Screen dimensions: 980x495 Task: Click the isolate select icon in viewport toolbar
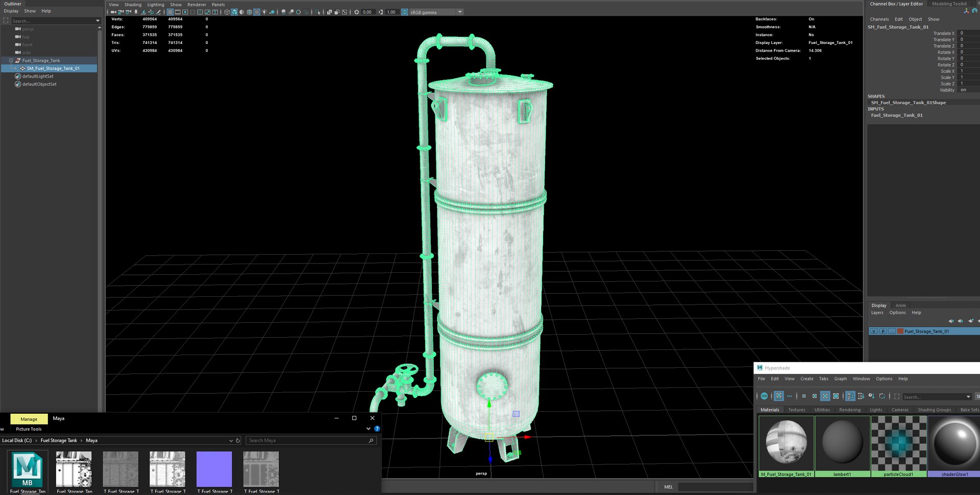(x=318, y=12)
